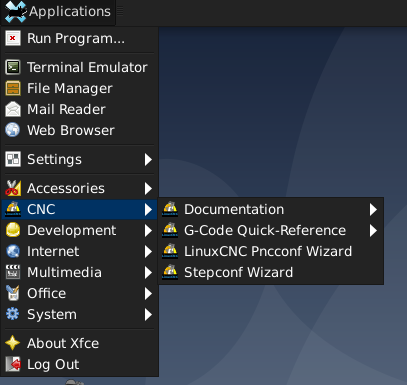Select the Development category label
Image resolution: width=407 pixels, height=385 pixels.
click(x=72, y=231)
